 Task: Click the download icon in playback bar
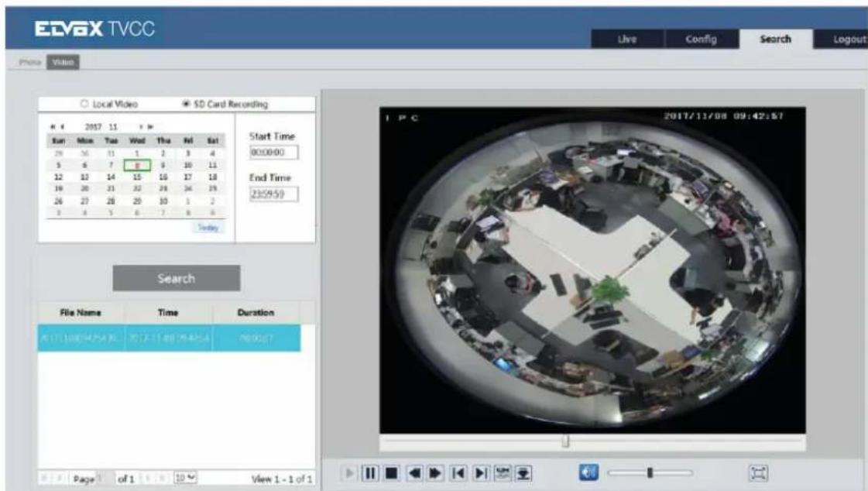click(523, 473)
